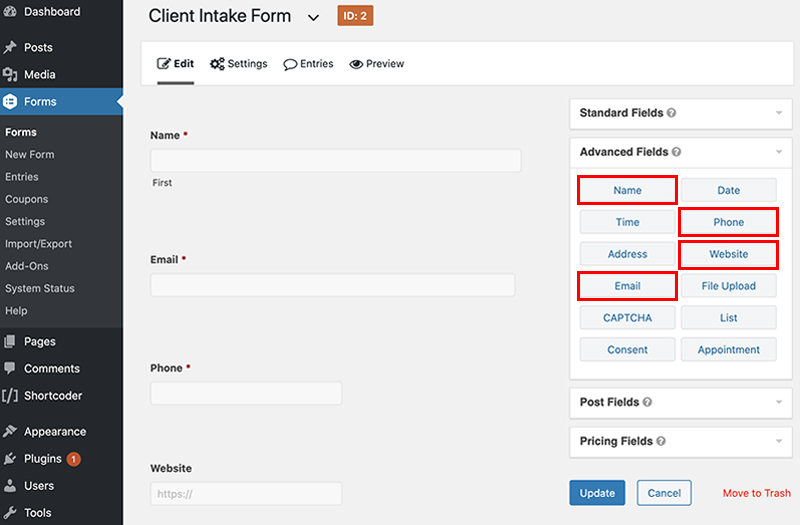Collapse the Advanced Fields panel arrow
The image size is (800, 525).
click(779, 152)
